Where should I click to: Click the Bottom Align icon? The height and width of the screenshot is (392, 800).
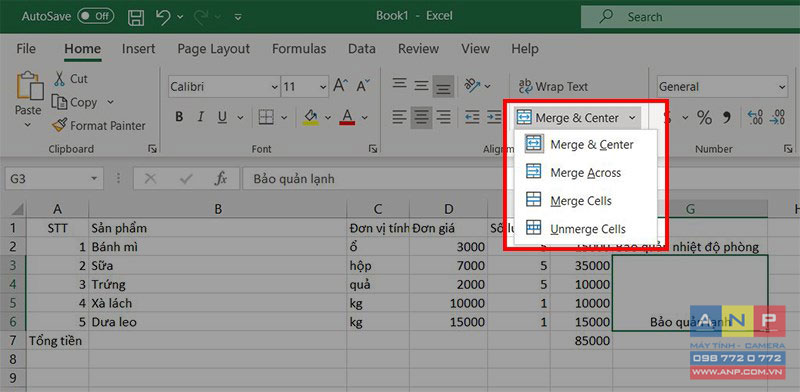coord(443,86)
